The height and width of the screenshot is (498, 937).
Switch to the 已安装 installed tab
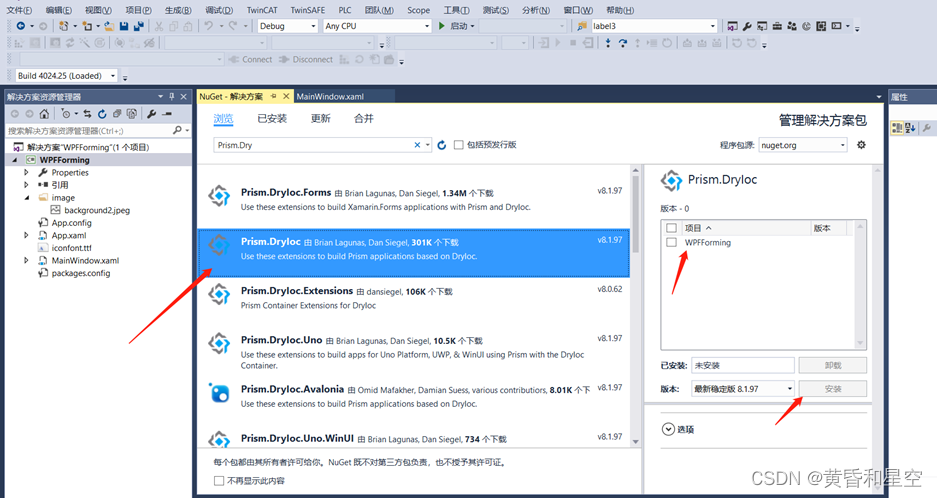272,118
